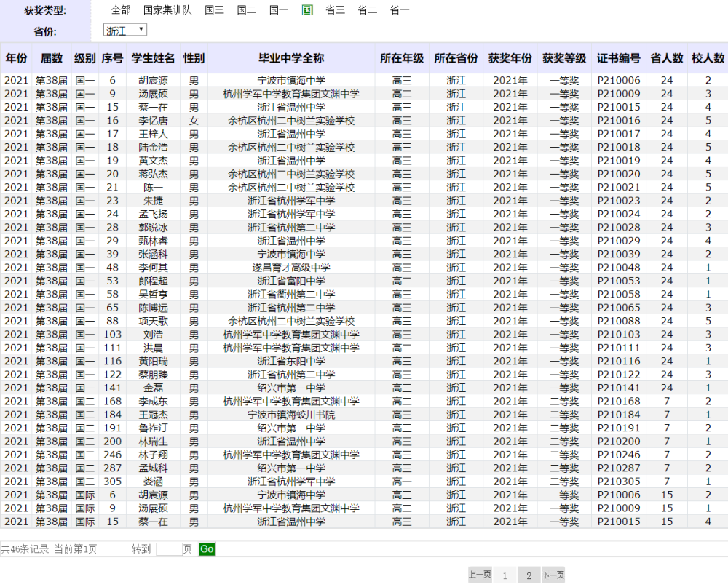Click the 届数 column header
The height and width of the screenshot is (587, 728).
coord(52,58)
